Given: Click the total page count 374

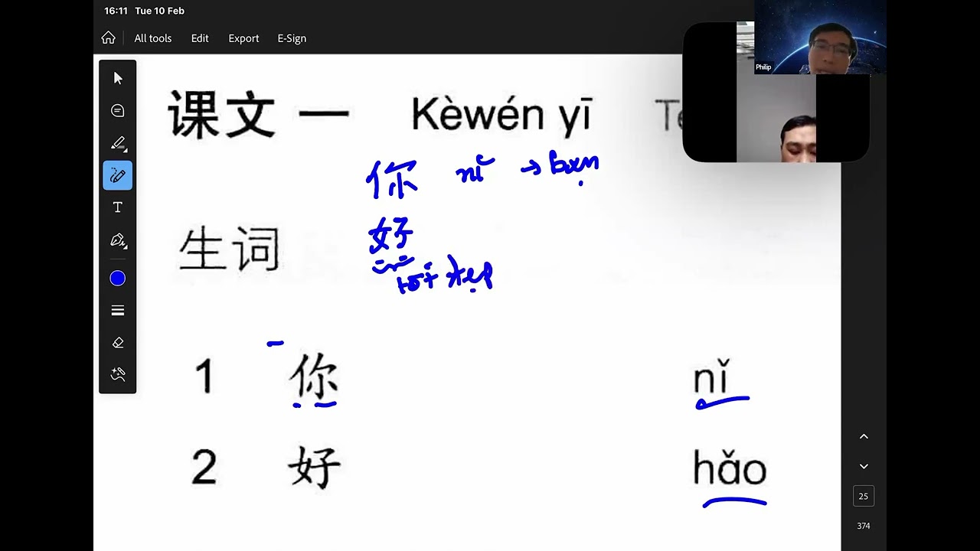Looking at the screenshot, I should (x=864, y=526).
